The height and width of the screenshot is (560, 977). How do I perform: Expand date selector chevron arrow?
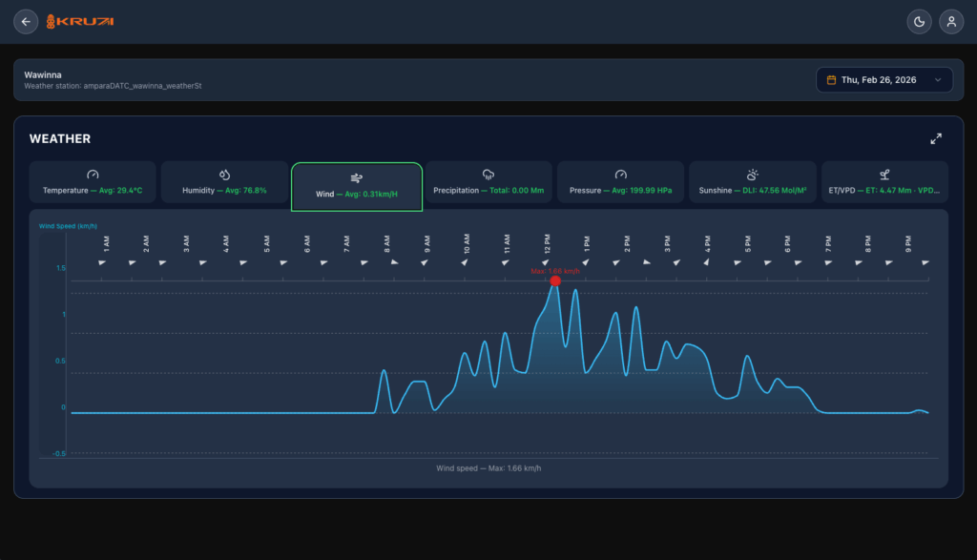tap(938, 80)
